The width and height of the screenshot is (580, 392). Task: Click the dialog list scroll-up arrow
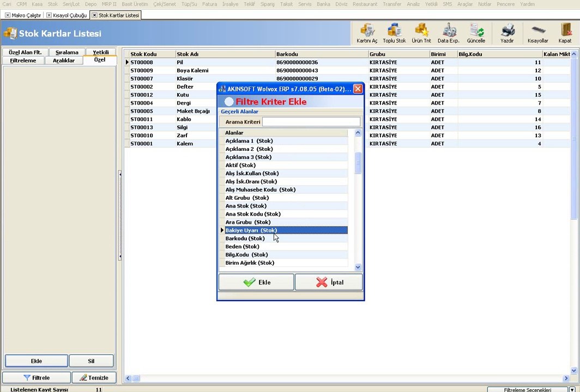click(358, 133)
